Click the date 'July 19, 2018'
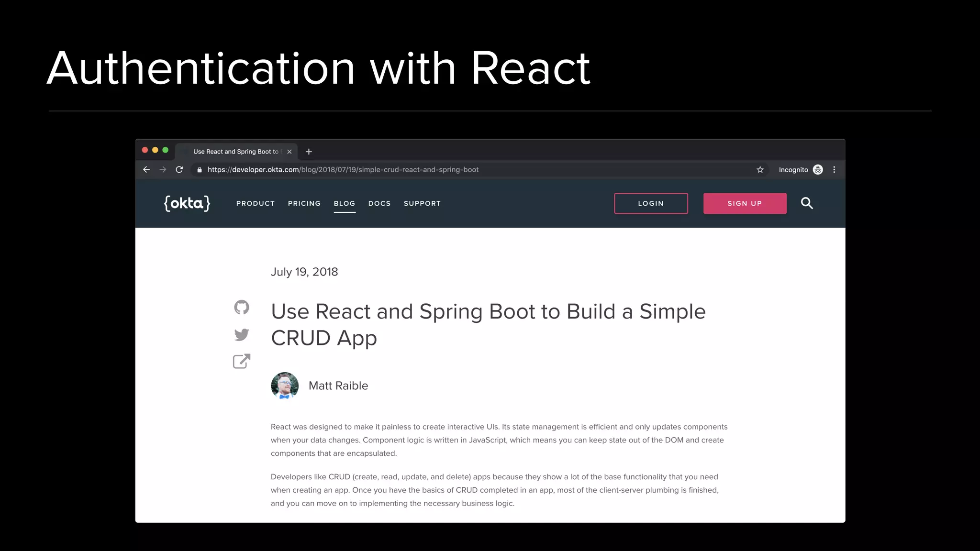 coord(304,272)
